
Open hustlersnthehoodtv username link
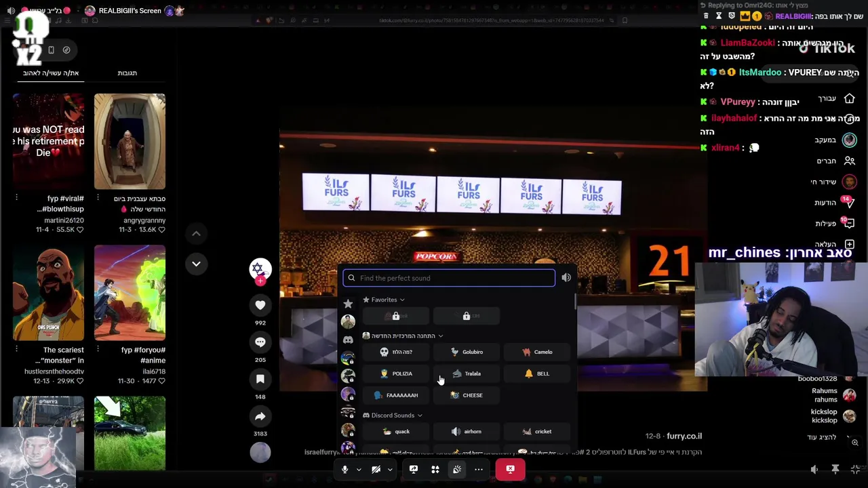(54, 371)
